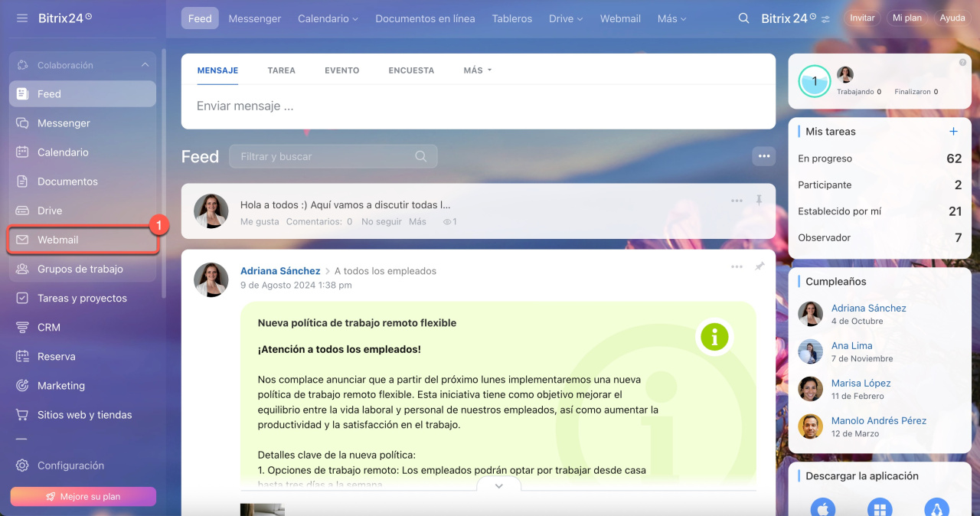Collapse the Colaboración sidebar section
The image size is (980, 516).
[x=145, y=65]
